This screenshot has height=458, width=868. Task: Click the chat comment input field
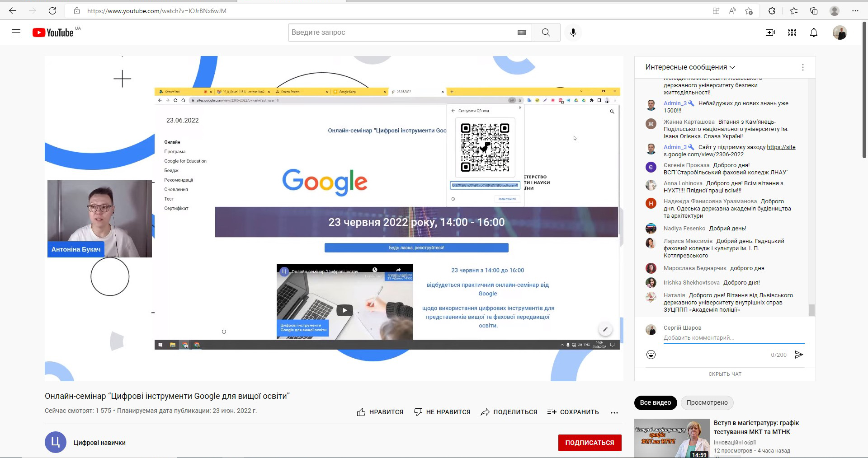pos(734,338)
